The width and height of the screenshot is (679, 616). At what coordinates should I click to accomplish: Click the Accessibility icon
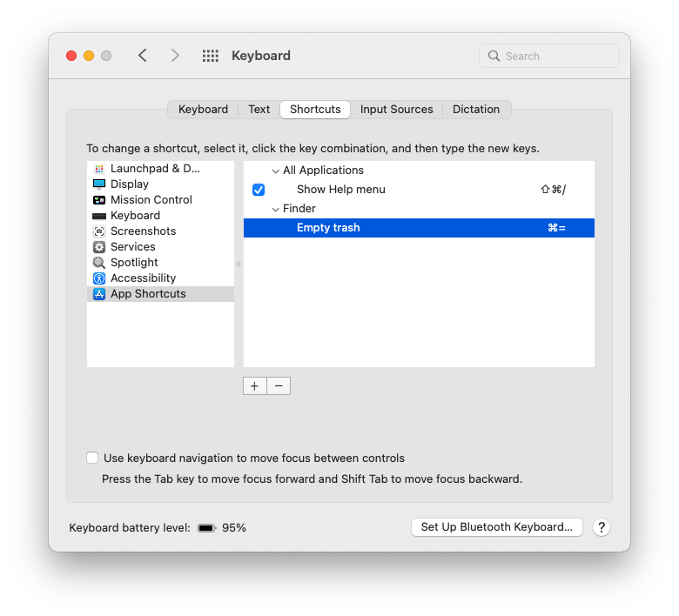99,278
